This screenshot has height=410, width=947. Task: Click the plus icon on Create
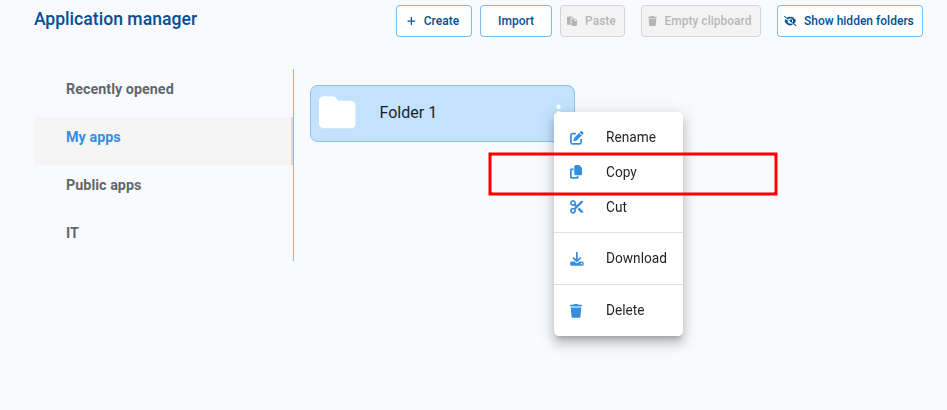(411, 21)
